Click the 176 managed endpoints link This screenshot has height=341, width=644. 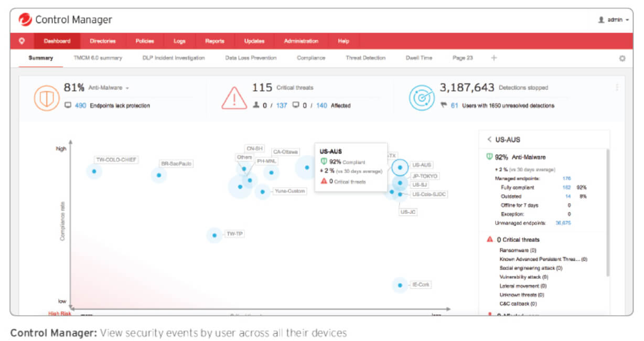pyautogui.click(x=566, y=179)
